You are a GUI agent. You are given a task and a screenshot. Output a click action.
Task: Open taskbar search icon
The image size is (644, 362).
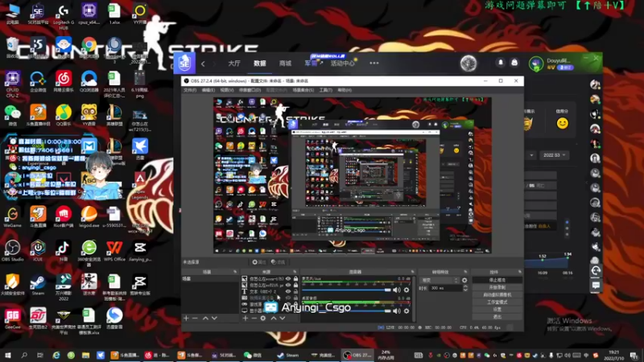point(24,356)
